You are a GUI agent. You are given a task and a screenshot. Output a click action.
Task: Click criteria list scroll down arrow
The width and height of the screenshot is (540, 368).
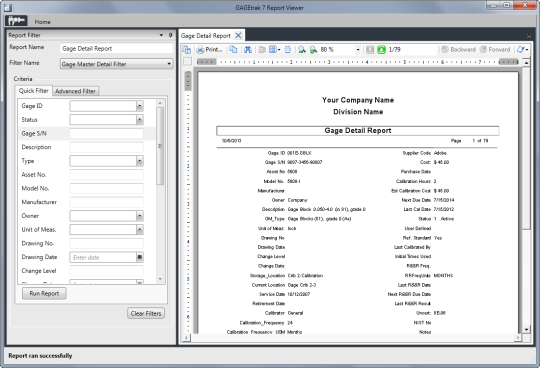160,279
